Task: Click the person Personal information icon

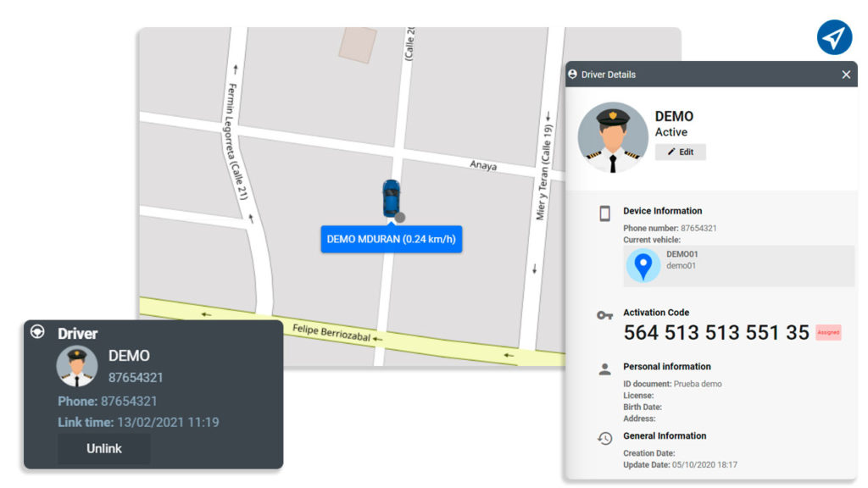Action: point(604,369)
